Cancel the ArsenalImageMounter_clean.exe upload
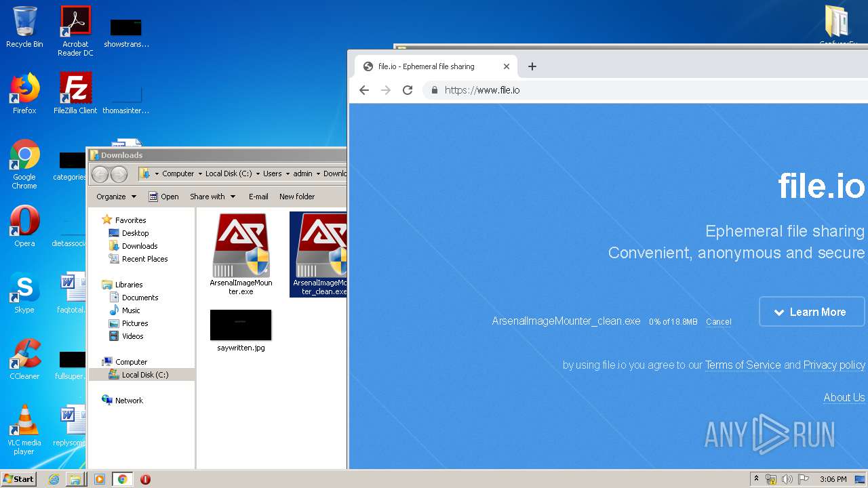The height and width of the screenshot is (488, 868). [x=718, y=322]
